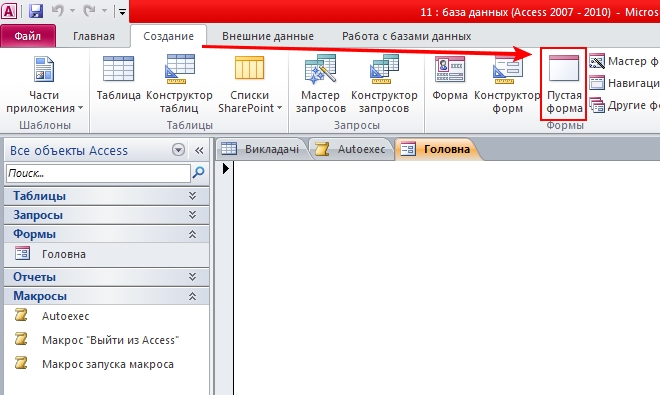Collapse the Формы group

[106, 234]
